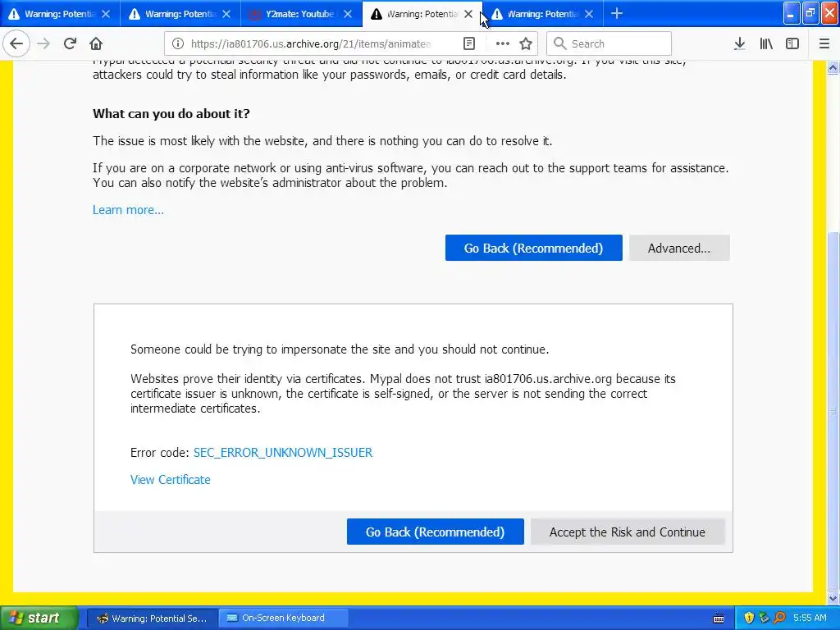Close the Y2mate Youtube tab
Screen dimensions: 840x630
[x=348, y=14]
